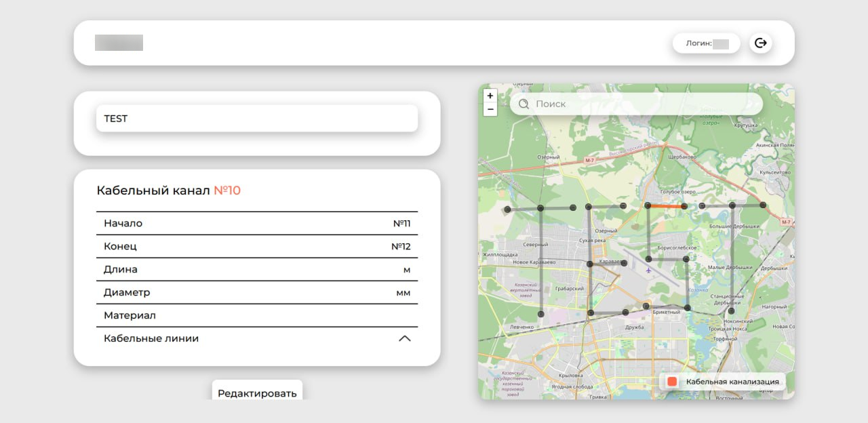Collapse the Кабельные линии section chevron

pyautogui.click(x=405, y=338)
